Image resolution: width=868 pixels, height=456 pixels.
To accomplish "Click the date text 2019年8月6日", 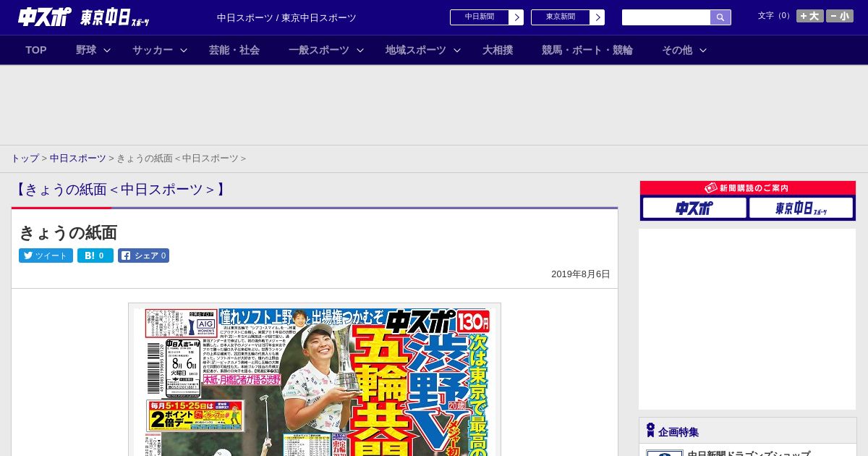I will tap(581, 274).
